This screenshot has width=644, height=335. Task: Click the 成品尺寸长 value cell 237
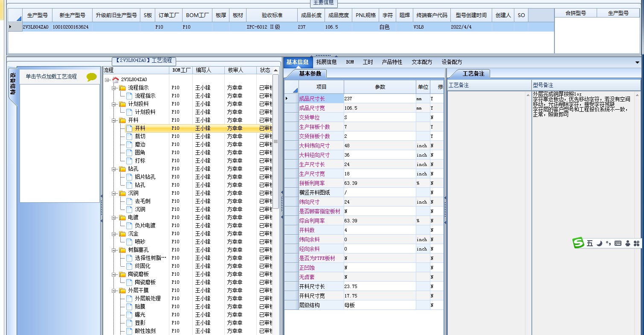pos(380,99)
